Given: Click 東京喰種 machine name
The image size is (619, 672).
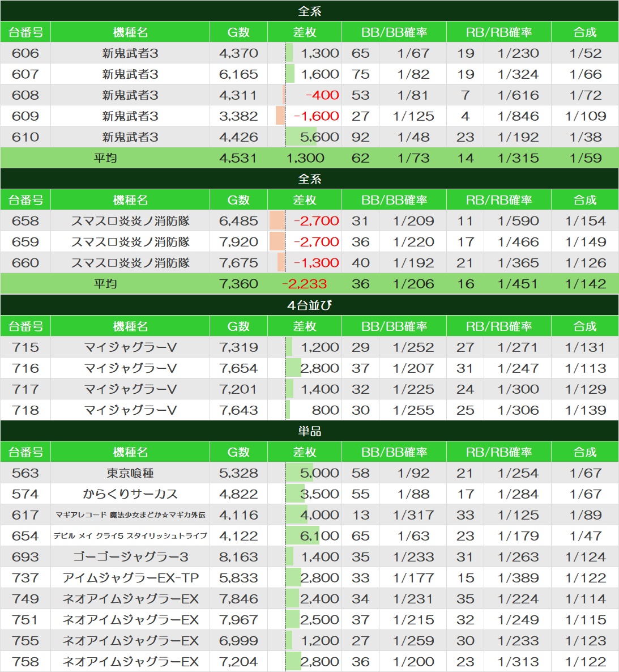Looking at the screenshot, I should coord(130,473).
